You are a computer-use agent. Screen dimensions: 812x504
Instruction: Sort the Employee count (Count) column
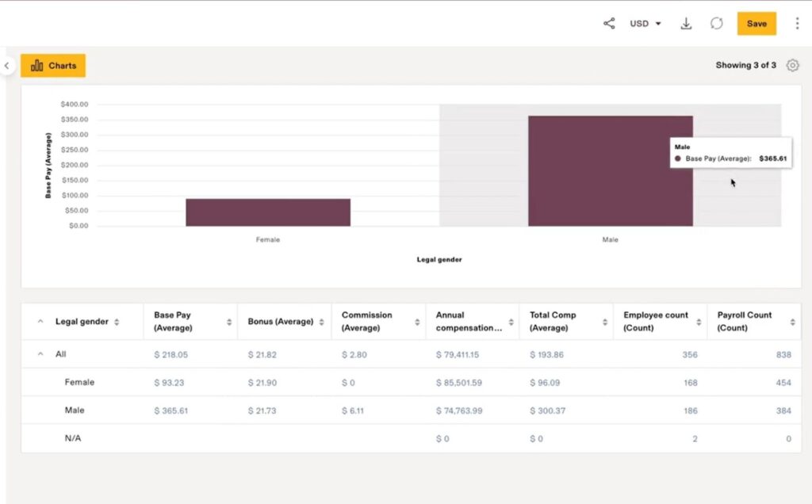(x=698, y=321)
